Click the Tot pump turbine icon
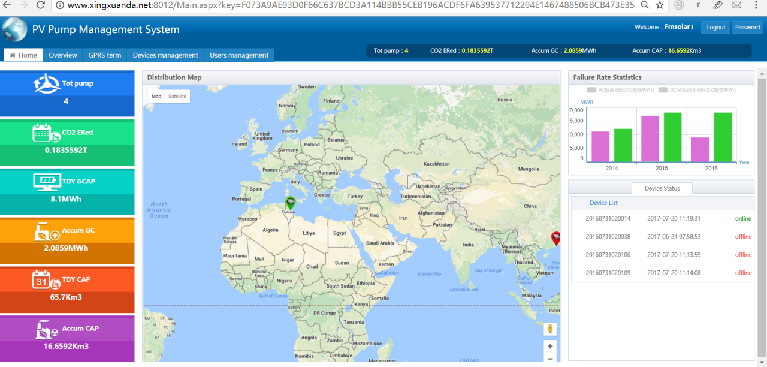The height and width of the screenshot is (367, 767). (x=46, y=84)
